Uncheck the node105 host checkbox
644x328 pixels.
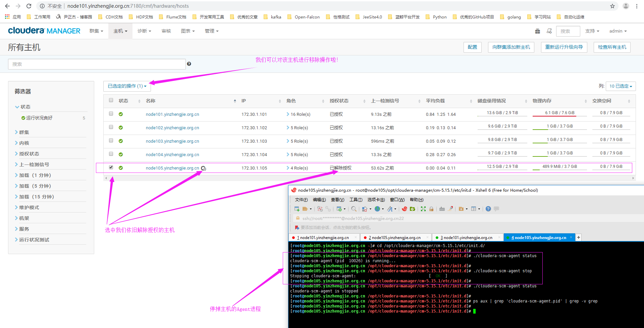tap(111, 167)
